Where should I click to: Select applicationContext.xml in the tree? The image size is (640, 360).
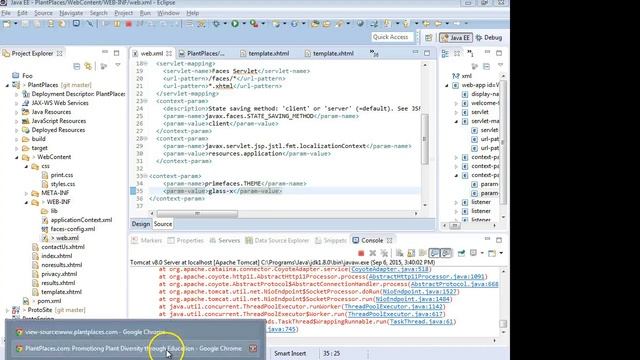click(x=81, y=220)
